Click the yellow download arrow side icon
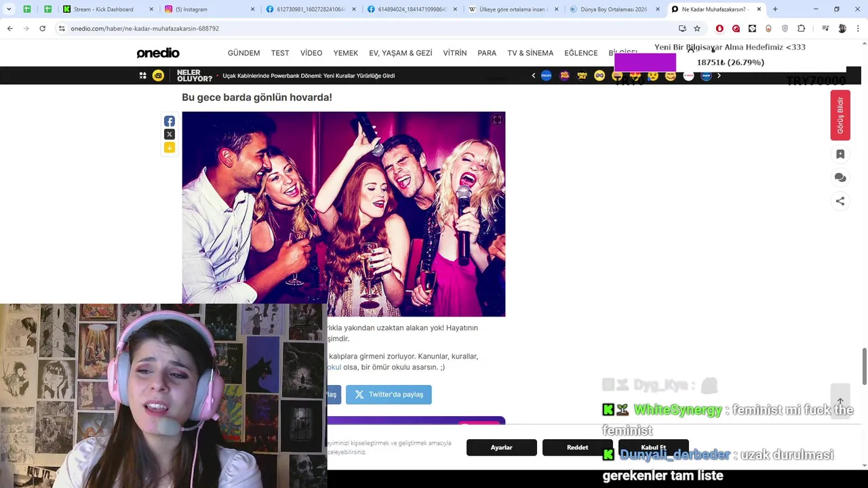868x488 pixels. 170,147
